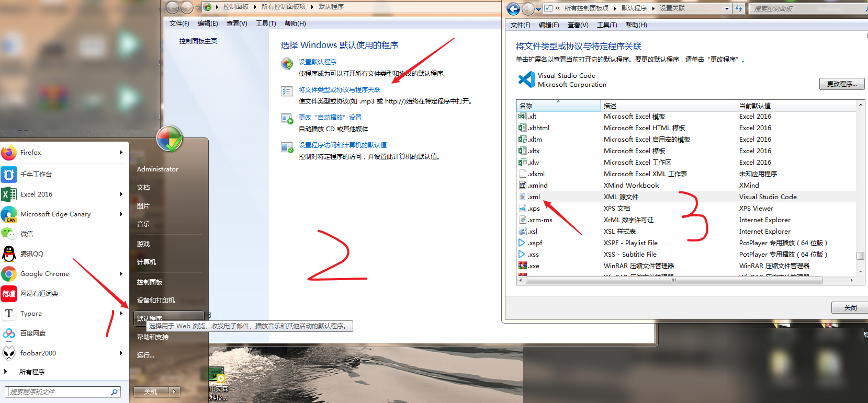Select the .xspf file type row

[x=686, y=243]
